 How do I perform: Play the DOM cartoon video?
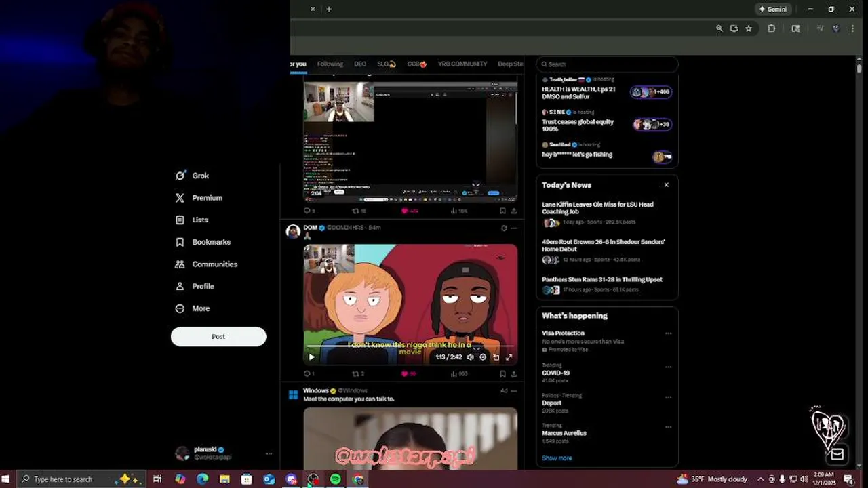311,357
